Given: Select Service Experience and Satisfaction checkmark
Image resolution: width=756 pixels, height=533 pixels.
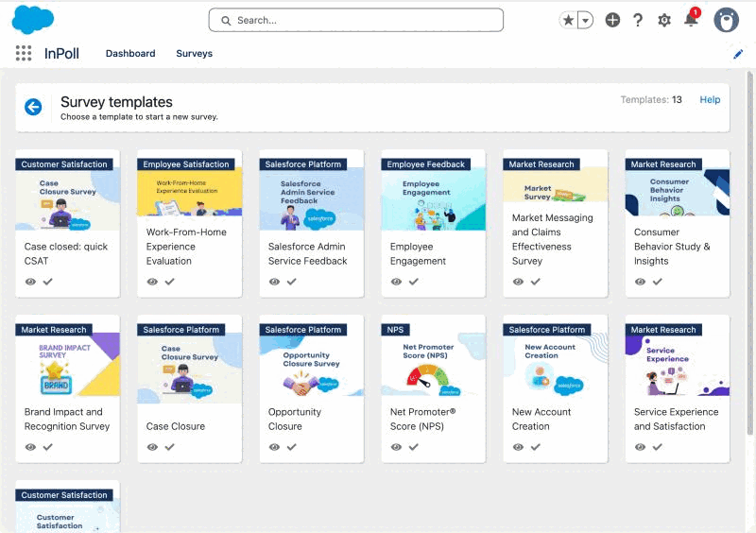Looking at the screenshot, I should pyautogui.click(x=658, y=447).
